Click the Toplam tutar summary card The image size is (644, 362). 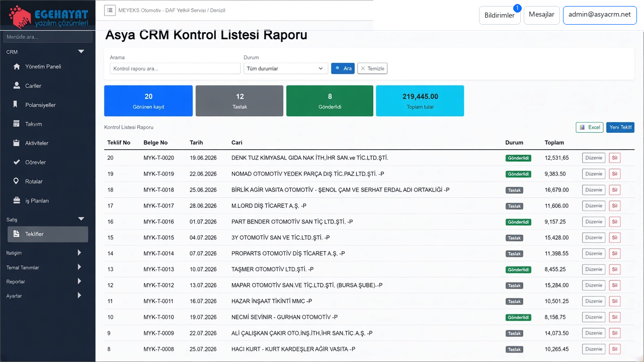click(x=420, y=101)
